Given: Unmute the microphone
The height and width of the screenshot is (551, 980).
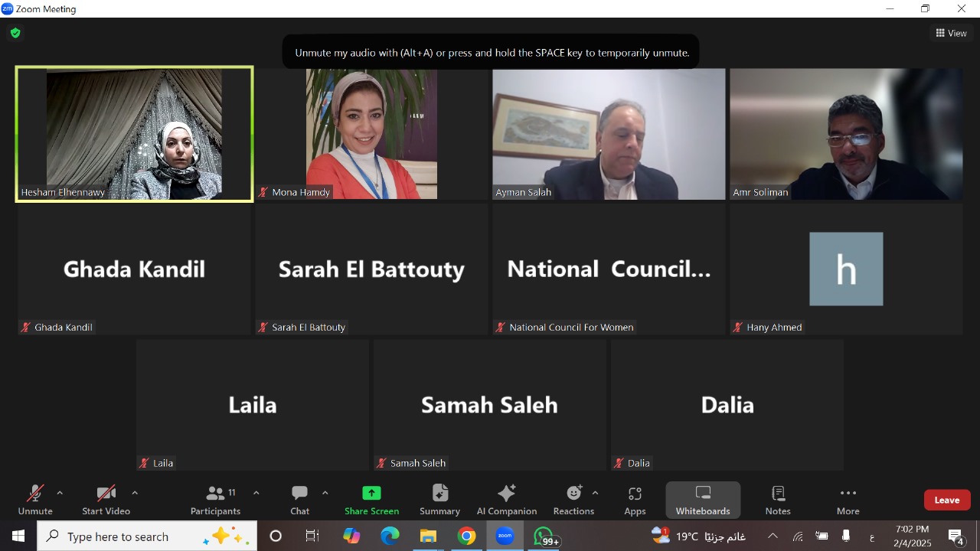Looking at the screenshot, I should point(35,500).
